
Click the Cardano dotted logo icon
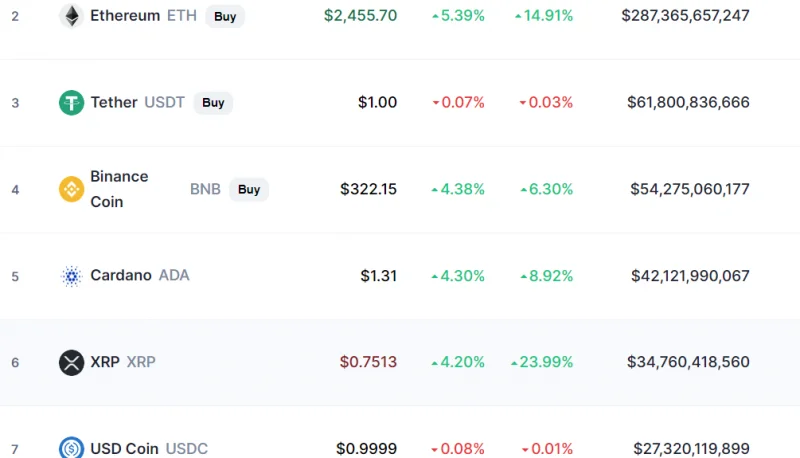71,276
